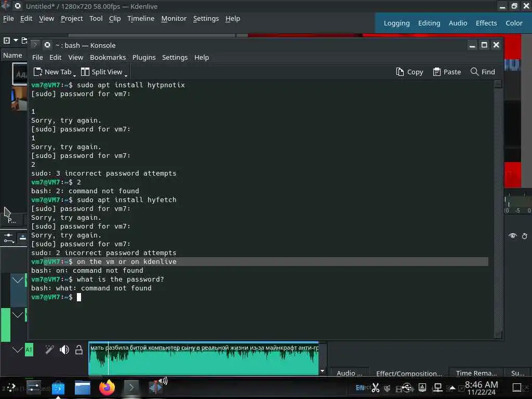
Task: Click the Konsole vertical scrollbar track
Action: pos(498,210)
